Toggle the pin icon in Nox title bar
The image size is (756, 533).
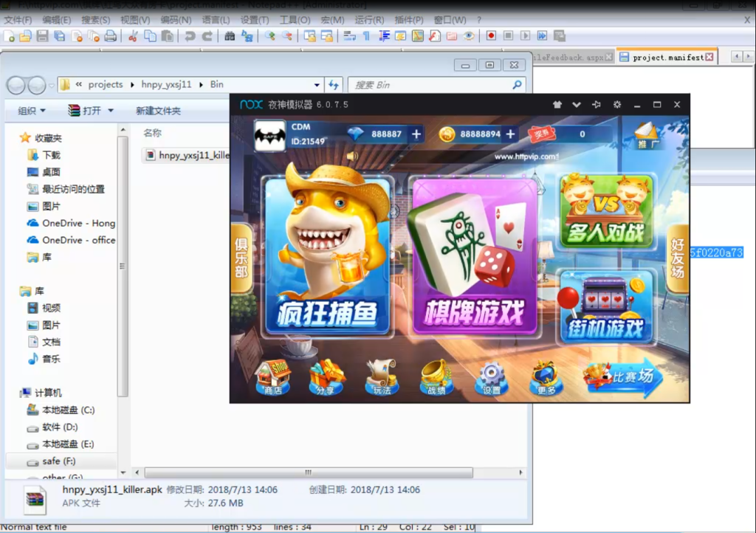597,105
